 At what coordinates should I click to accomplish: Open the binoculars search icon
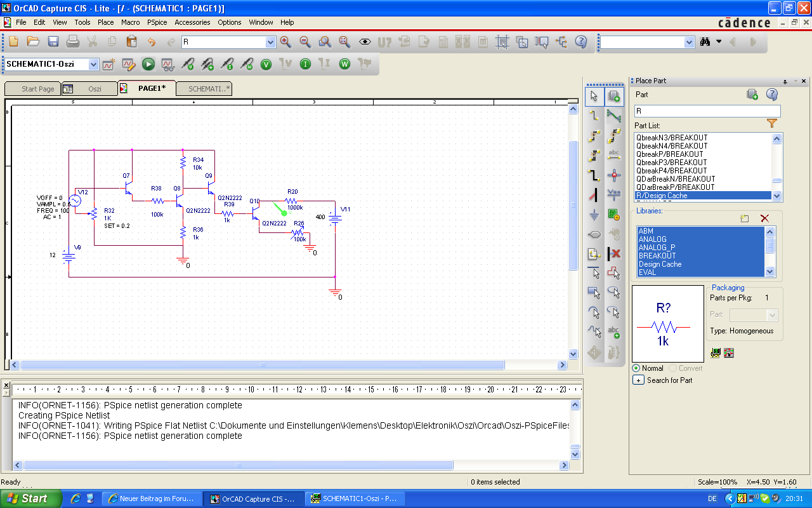705,42
